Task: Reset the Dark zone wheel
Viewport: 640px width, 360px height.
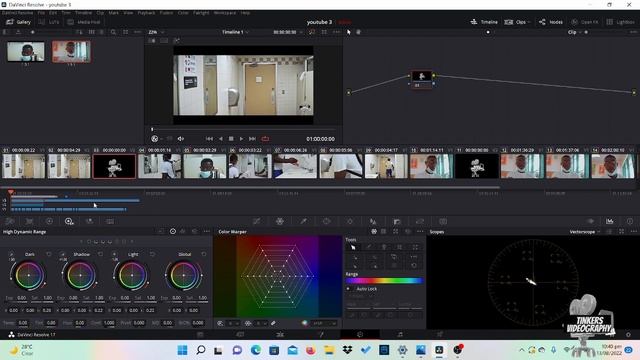Action: click(49, 254)
